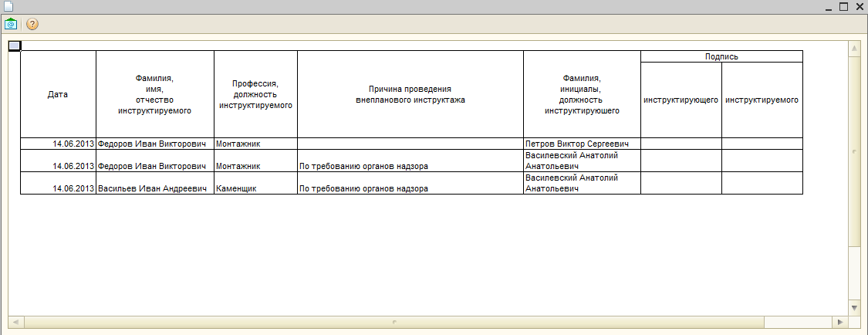Screen dimensions: 868x335
Task: Select 'Василевский Анатолий Анатольевич' in Монтажник row
Action: point(582,161)
